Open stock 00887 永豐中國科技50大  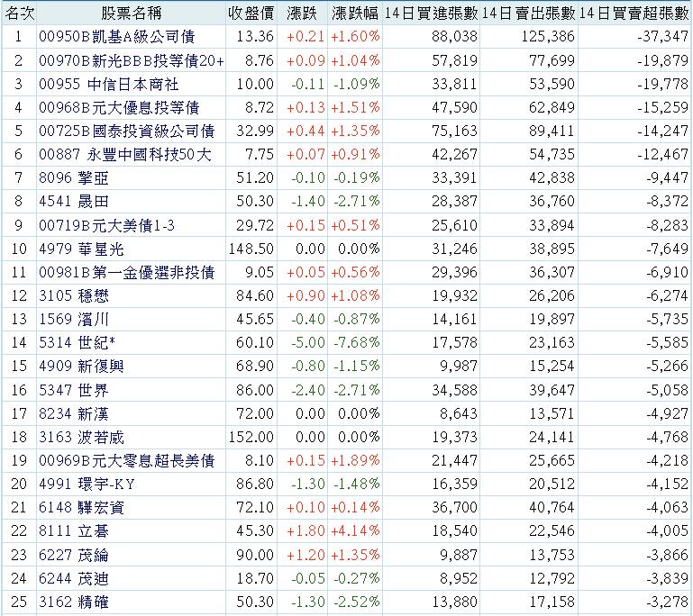tap(125, 154)
